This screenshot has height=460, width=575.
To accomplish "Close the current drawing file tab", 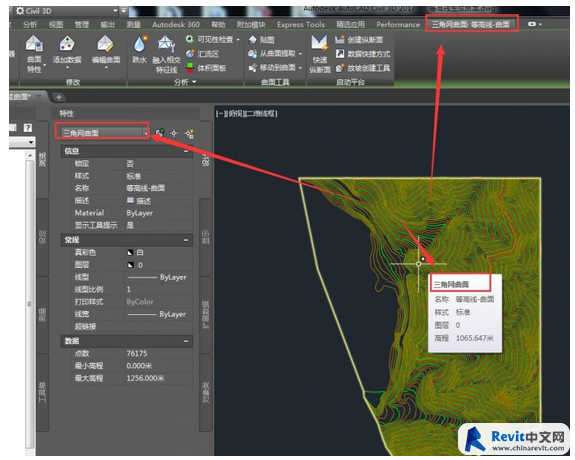I will click(x=39, y=97).
